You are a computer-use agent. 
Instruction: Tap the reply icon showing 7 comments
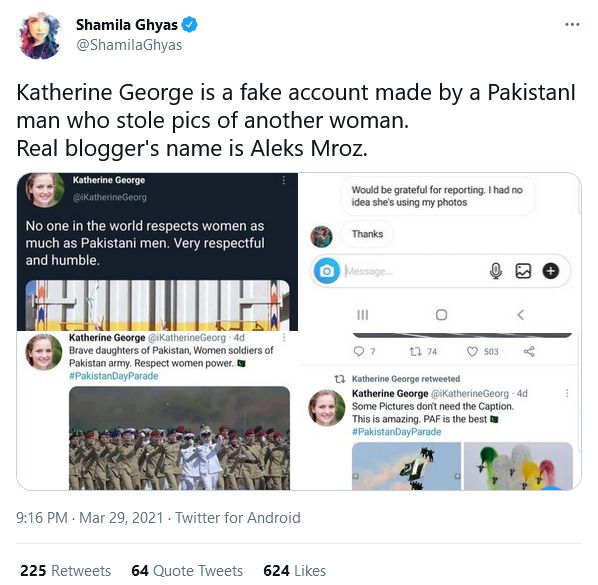click(358, 351)
